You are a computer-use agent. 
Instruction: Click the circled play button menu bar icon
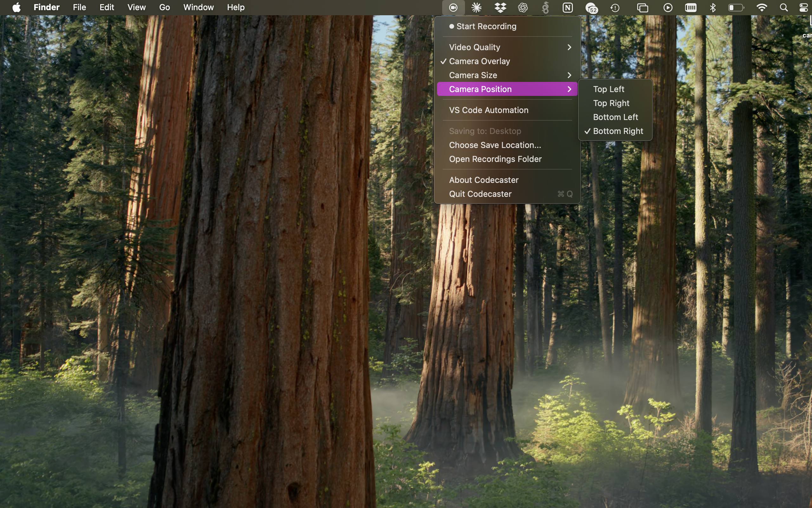[668, 7]
